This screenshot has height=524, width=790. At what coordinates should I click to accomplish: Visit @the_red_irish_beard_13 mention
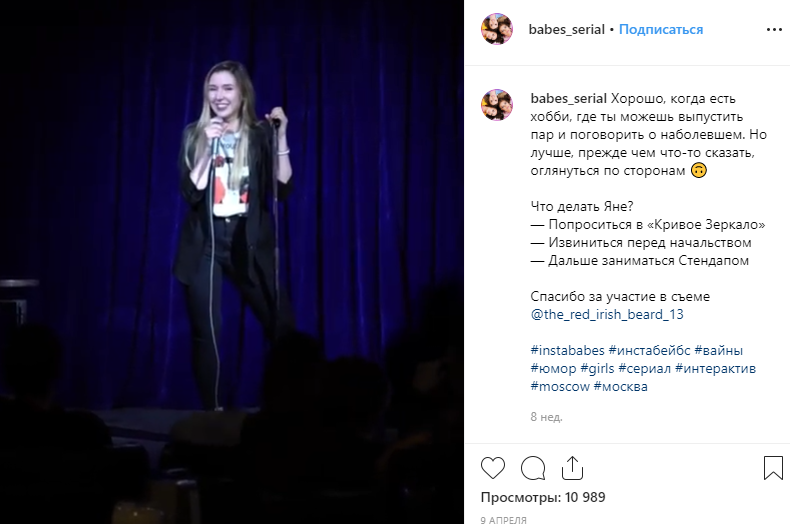point(607,314)
